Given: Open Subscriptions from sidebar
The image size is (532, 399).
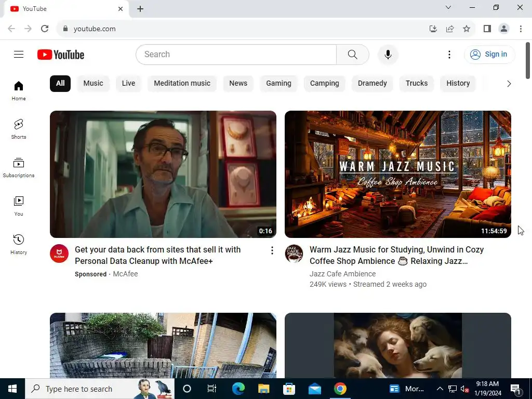Looking at the screenshot, I should tap(19, 168).
